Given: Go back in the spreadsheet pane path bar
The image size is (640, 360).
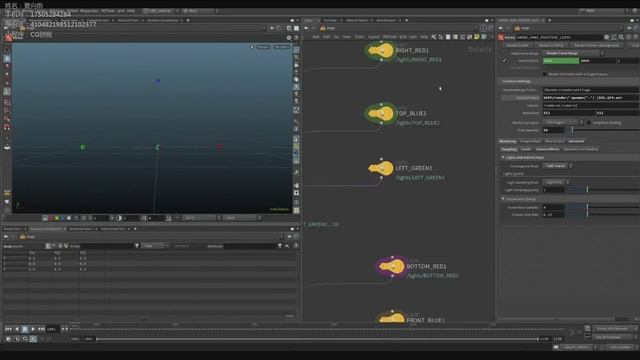Looking at the screenshot, I should (x=6, y=236).
